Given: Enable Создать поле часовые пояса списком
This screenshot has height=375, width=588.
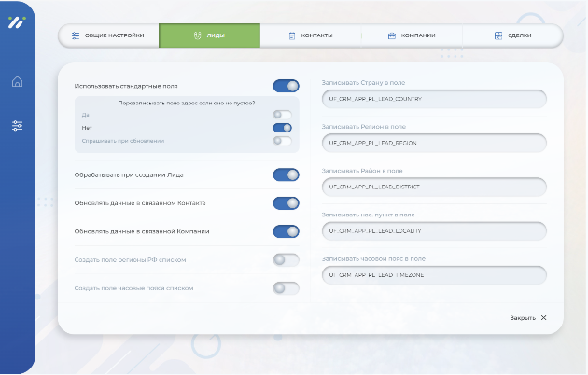Looking at the screenshot, I should 286,288.
